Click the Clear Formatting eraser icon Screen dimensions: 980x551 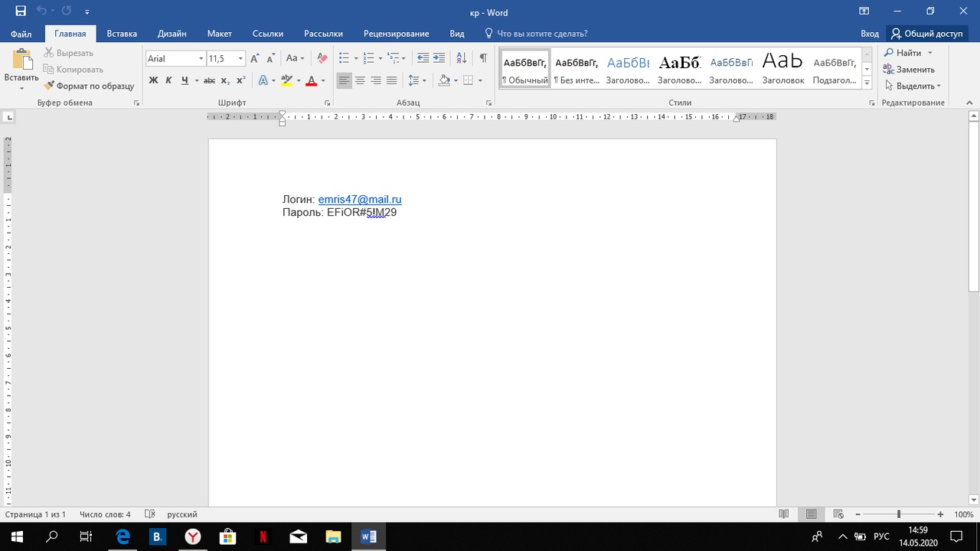(x=322, y=58)
